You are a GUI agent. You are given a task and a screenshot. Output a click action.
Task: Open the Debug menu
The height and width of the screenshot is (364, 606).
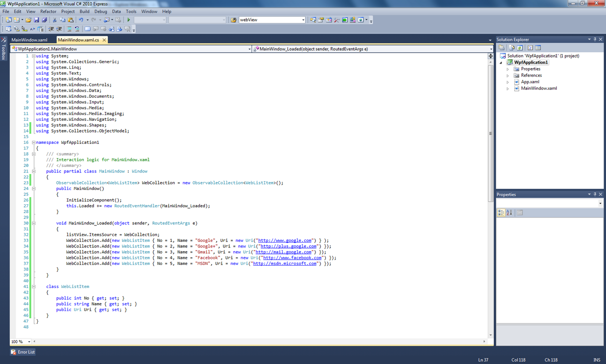point(101,11)
